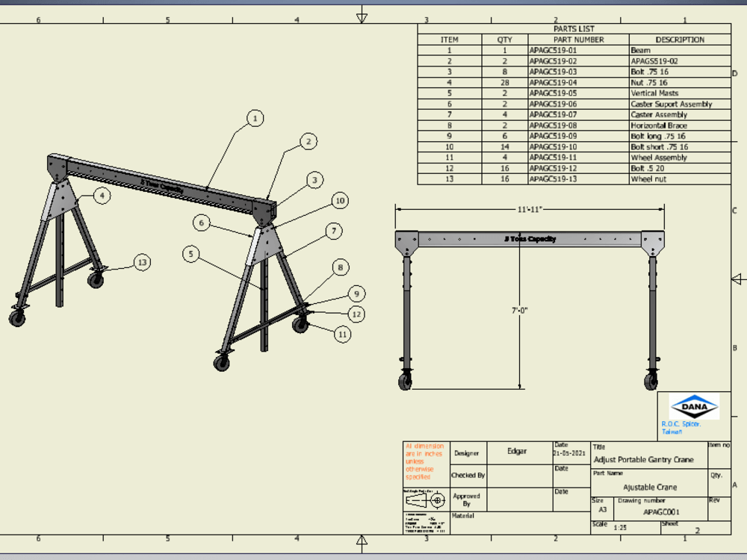The width and height of the screenshot is (747, 560).
Task: Click balloon 13 near the left caster wheel
Action: point(142,263)
